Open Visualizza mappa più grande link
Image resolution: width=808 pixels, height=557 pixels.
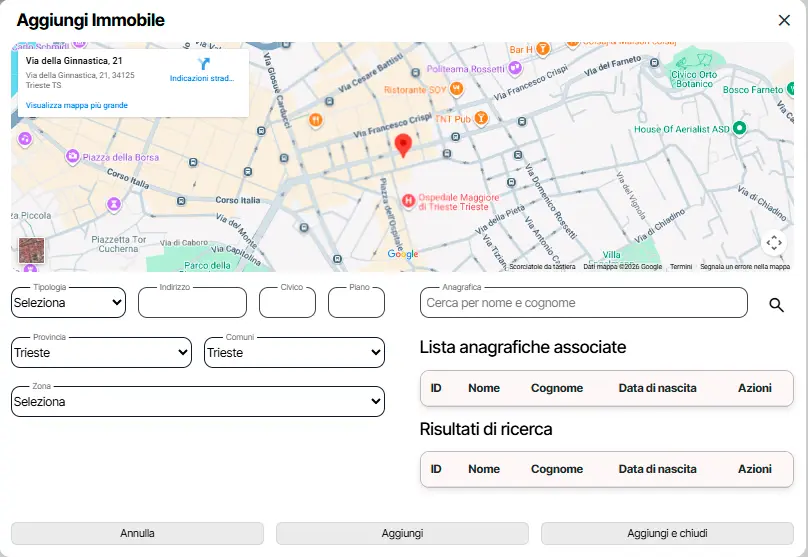pyautogui.click(x=77, y=105)
